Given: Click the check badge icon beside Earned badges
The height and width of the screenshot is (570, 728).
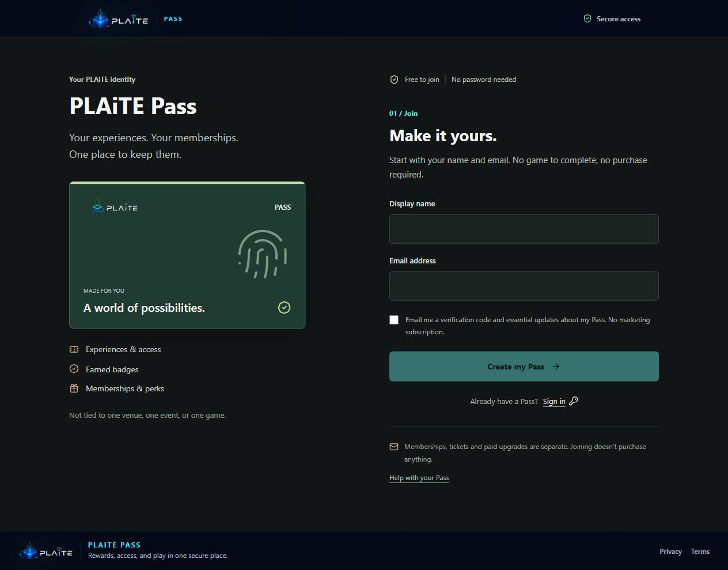Looking at the screenshot, I should pyautogui.click(x=74, y=369).
